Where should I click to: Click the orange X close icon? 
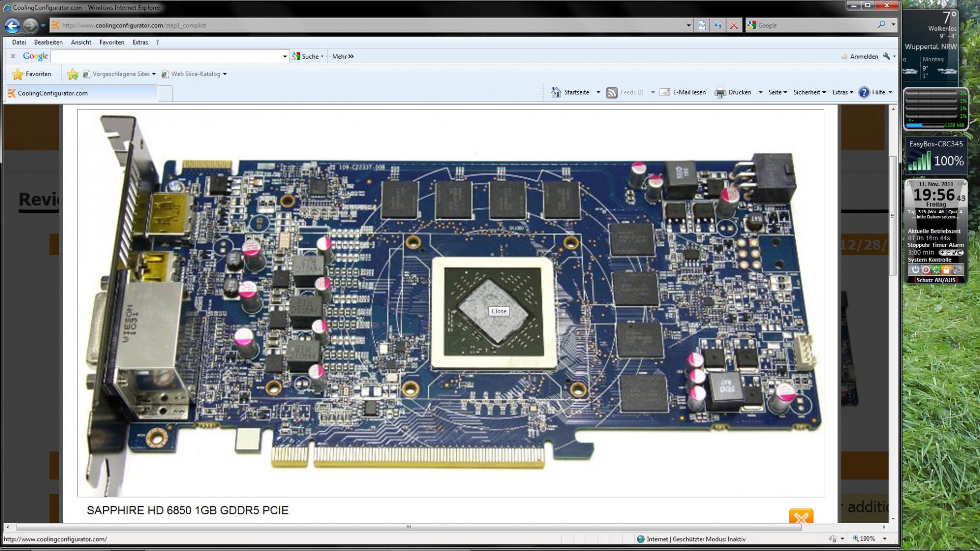(x=801, y=516)
